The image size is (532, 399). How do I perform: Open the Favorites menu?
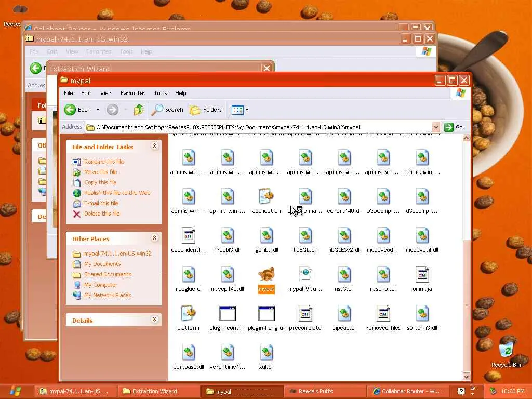click(133, 93)
